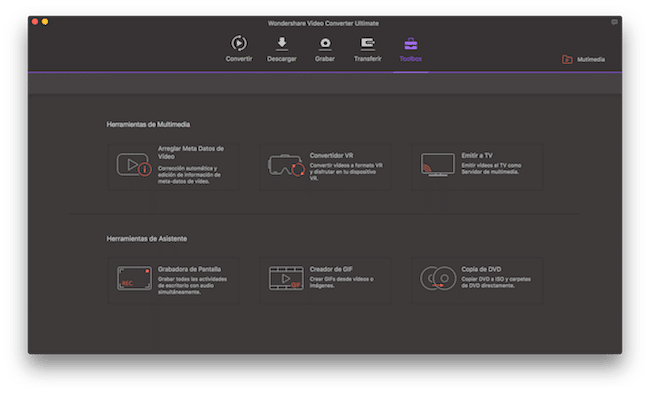Click the Wondershare Video Converter Ultimate title
Screen dimensions: 650x394
pos(323,23)
